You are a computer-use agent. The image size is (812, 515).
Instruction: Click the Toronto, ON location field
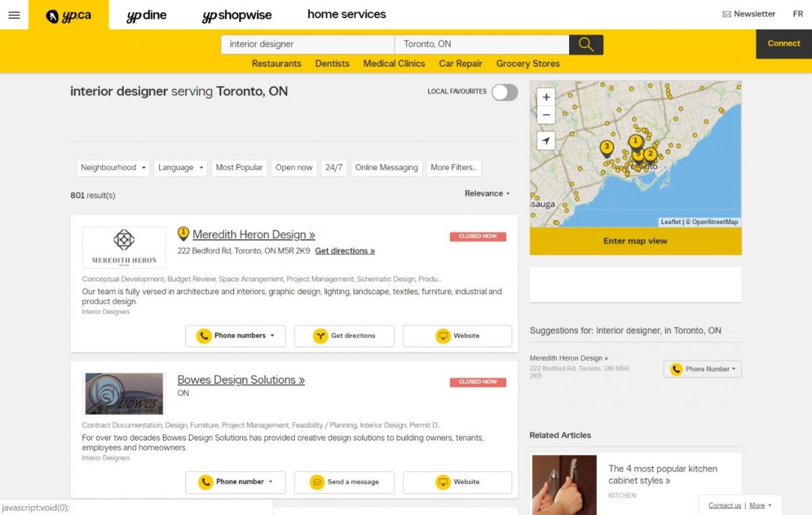[x=482, y=45]
